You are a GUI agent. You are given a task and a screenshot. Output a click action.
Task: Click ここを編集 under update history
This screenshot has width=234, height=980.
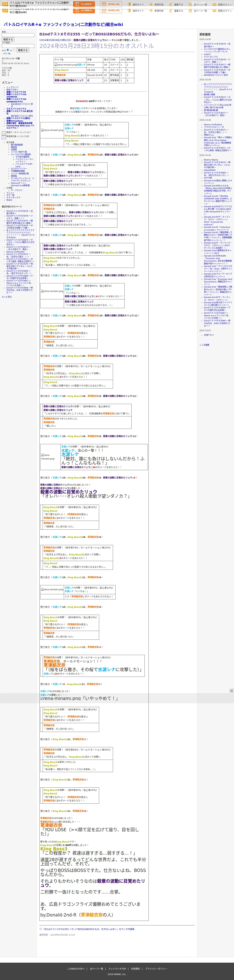click(x=204, y=345)
